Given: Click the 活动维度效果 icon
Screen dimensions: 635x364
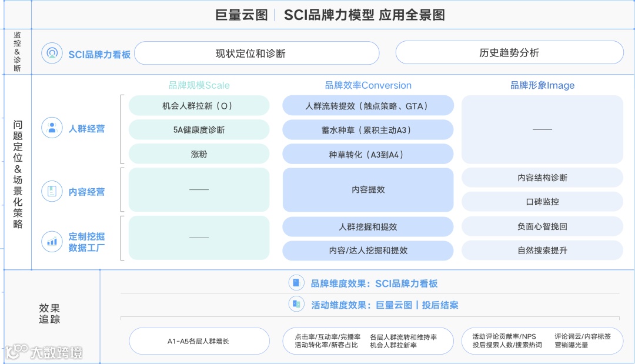Looking at the screenshot, I should [x=296, y=304].
